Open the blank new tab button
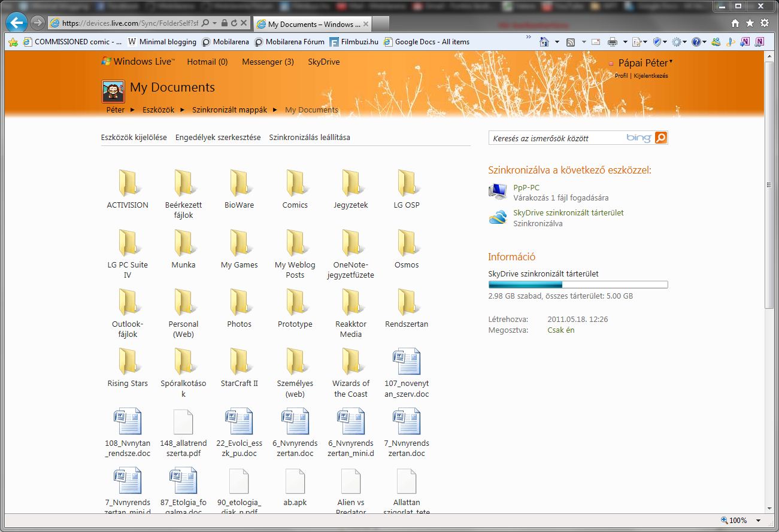Image resolution: width=779 pixels, height=532 pixels. click(381, 24)
